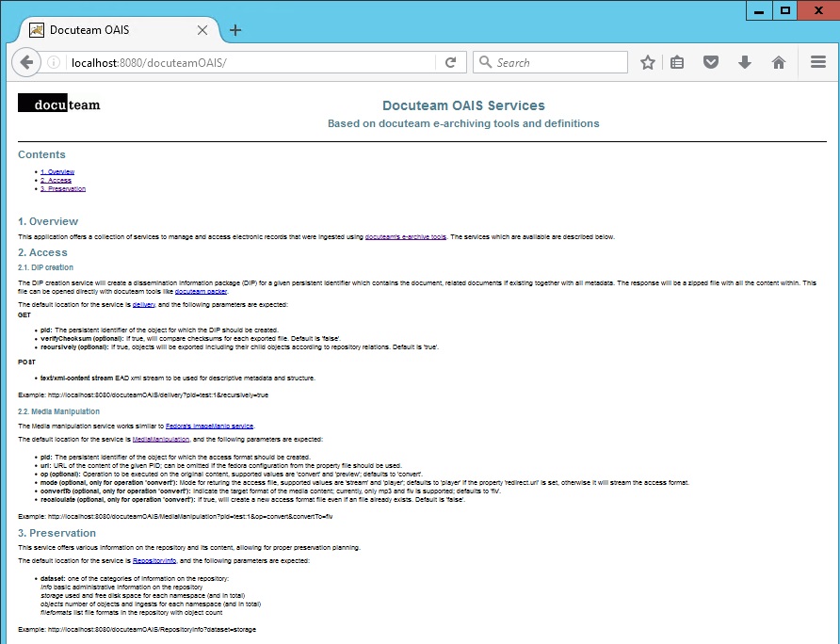840x644 pixels.
Task: Click the '2.1. DIP creation' subheading
Action: (x=45, y=267)
